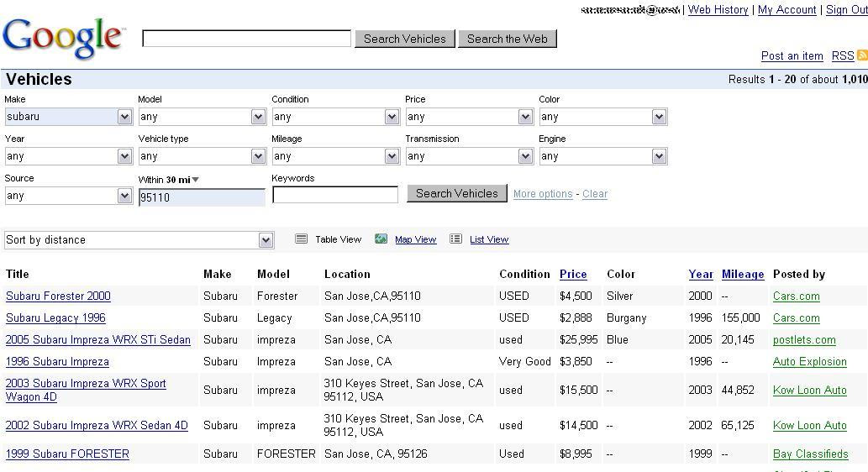The width and height of the screenshot is (868, 472).
Task: Open the Source dropdown
Action: point(69,196)
